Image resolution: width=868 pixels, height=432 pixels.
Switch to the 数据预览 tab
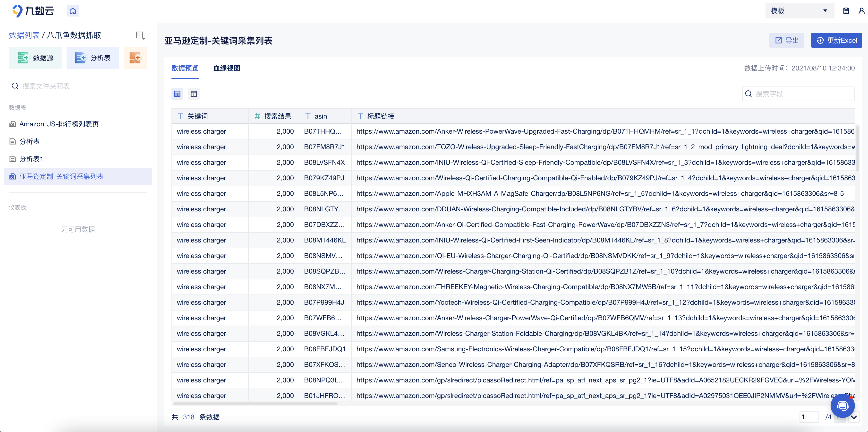(185, 68)
